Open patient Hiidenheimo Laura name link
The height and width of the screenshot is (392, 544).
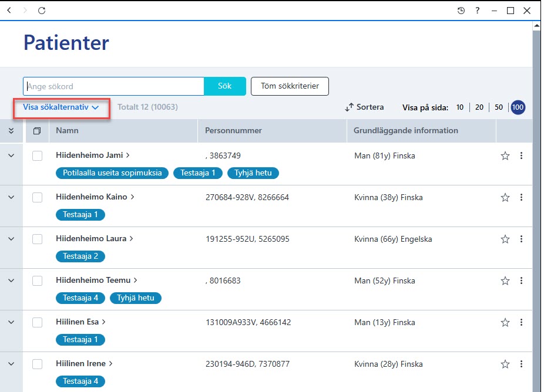[x=95, y=238]
